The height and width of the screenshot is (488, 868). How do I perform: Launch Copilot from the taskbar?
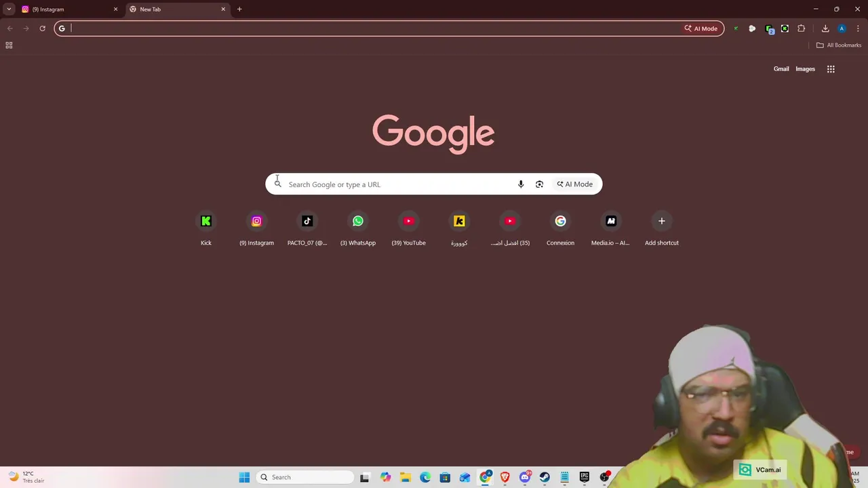point(386,477)
